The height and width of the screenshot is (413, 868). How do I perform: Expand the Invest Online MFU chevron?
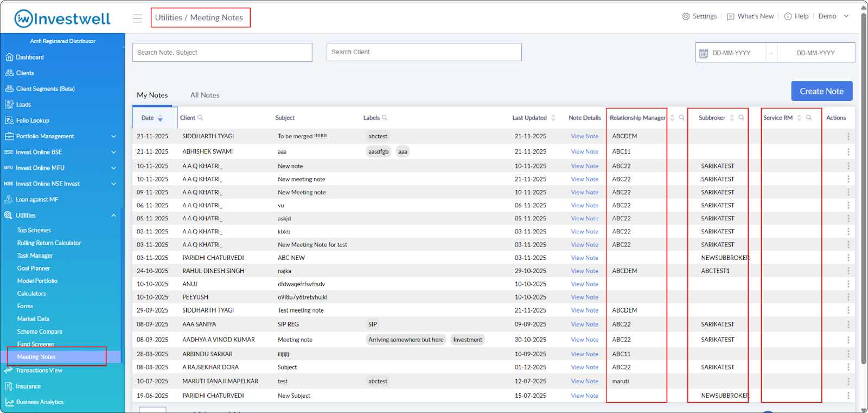(x=114, y=168)
